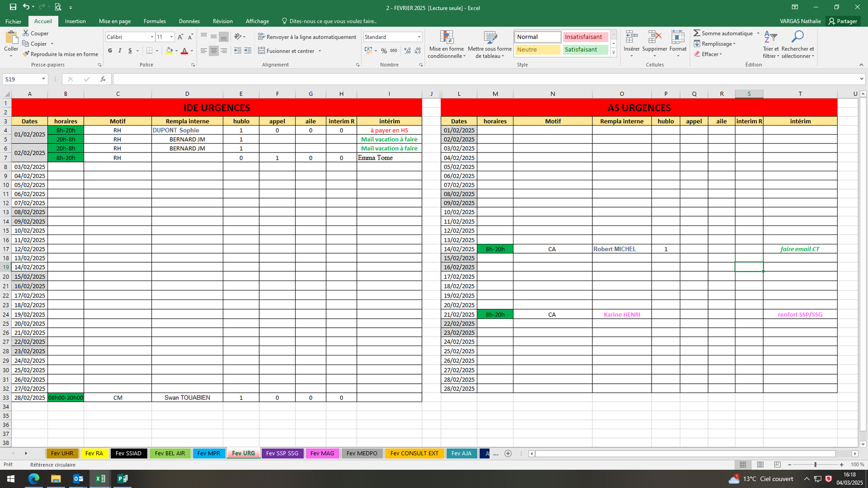Open the Effacer dropdown

pyautogui.click(x=708, y=54)
